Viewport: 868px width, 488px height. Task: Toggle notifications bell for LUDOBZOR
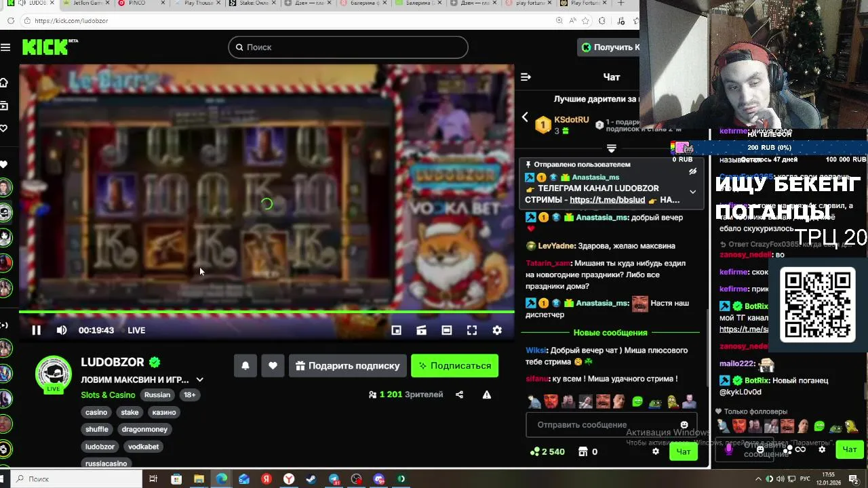click(x=245, y=365)
